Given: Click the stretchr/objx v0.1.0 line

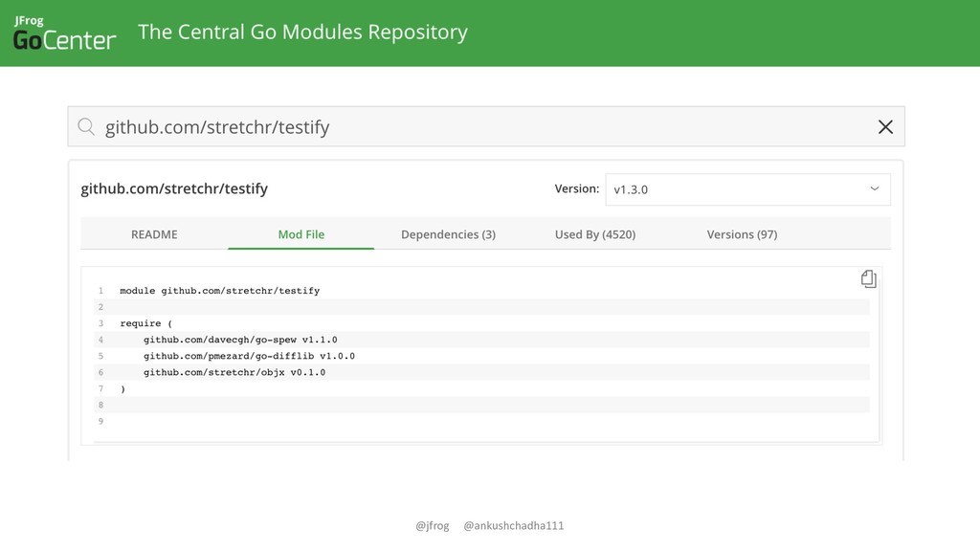Looking at the screenshot, I should tap(234, 372).
